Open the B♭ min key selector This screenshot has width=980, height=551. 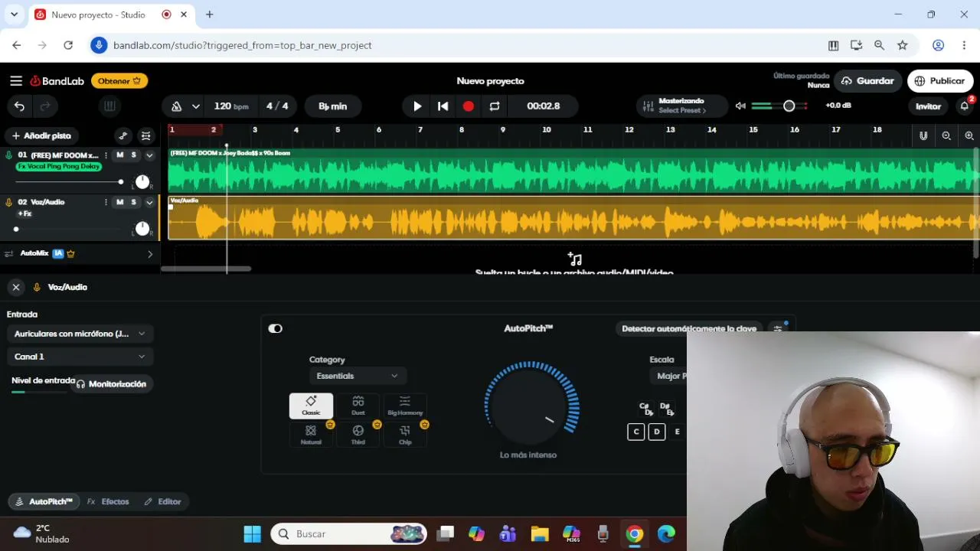tap(333, 106)
